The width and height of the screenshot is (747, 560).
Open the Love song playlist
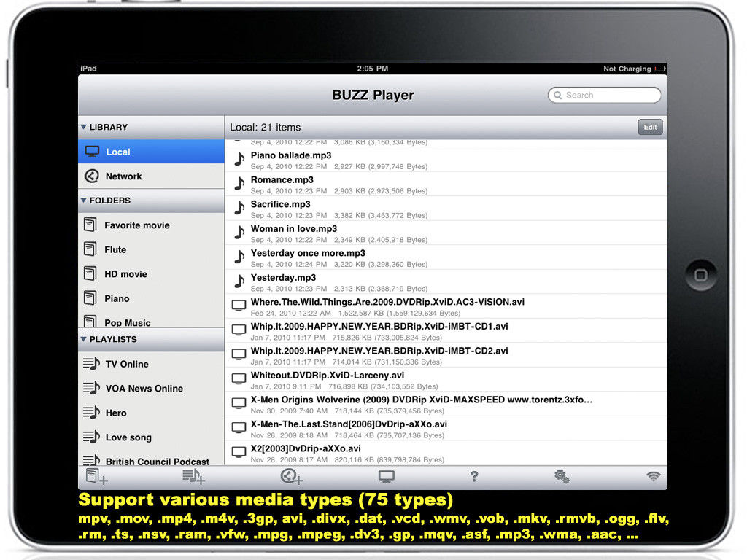pos(151,437)
